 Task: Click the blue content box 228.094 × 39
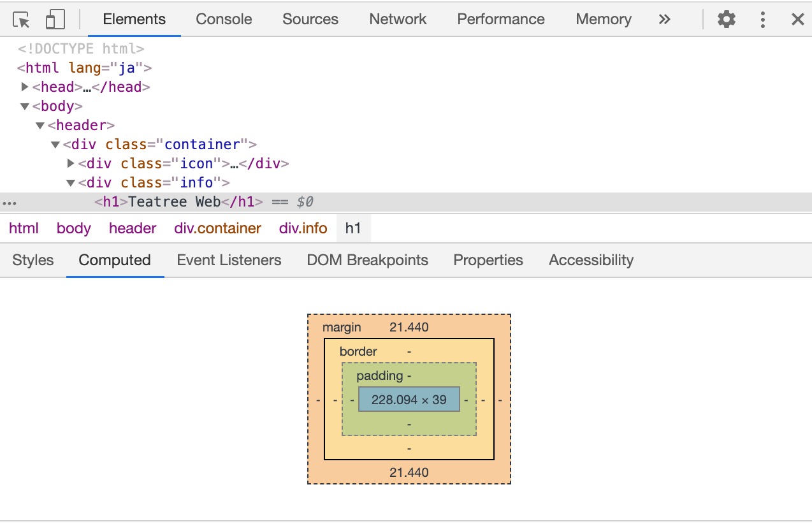(x=409, y=400)
